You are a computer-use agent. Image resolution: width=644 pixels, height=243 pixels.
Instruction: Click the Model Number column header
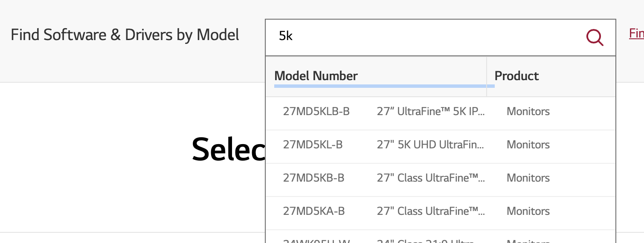(x=316, y=76)
